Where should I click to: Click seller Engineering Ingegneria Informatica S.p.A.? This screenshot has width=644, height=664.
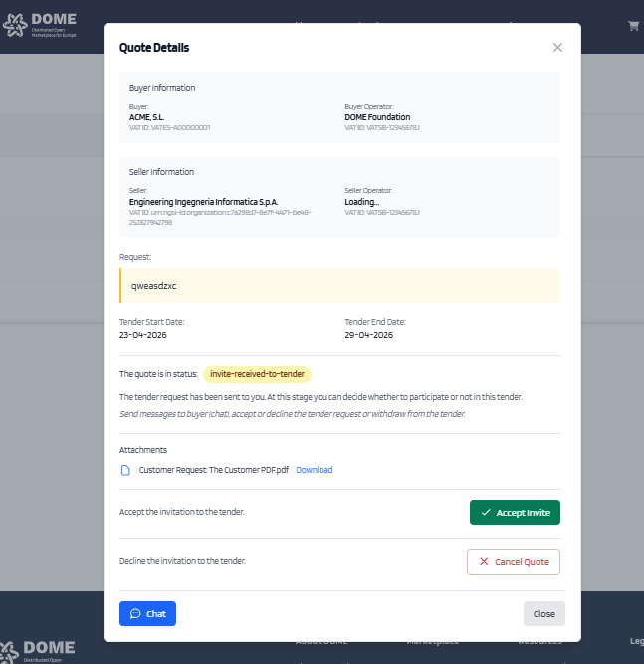coord(203,202)
